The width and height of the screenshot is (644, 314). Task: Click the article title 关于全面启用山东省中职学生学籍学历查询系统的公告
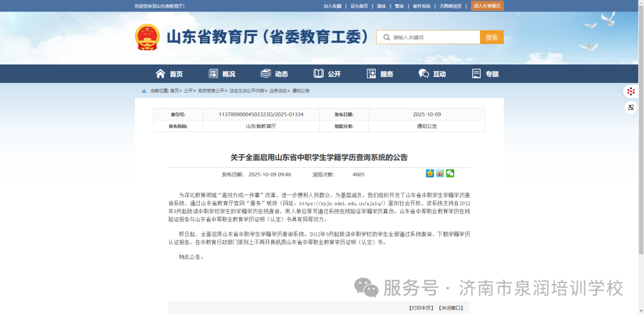(319, 158)
